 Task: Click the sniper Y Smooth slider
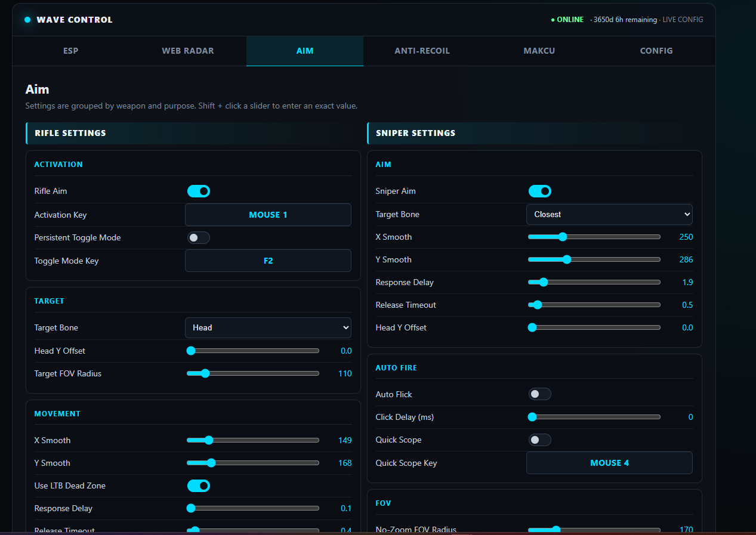[594, 259]
